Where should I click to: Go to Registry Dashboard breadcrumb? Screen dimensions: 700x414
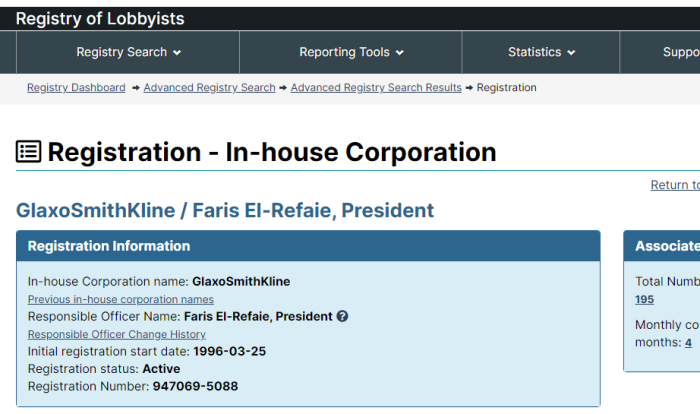(x=76, y=88)
